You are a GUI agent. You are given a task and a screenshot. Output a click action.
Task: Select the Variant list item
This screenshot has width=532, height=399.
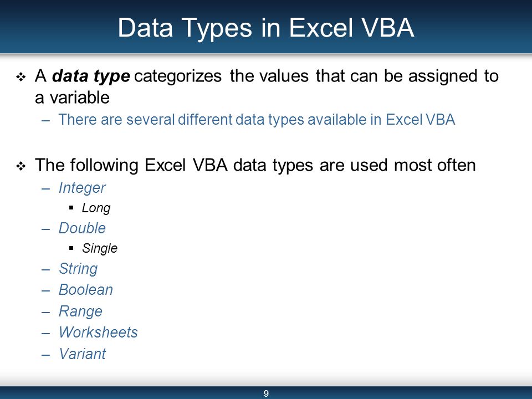coord(83,354)
